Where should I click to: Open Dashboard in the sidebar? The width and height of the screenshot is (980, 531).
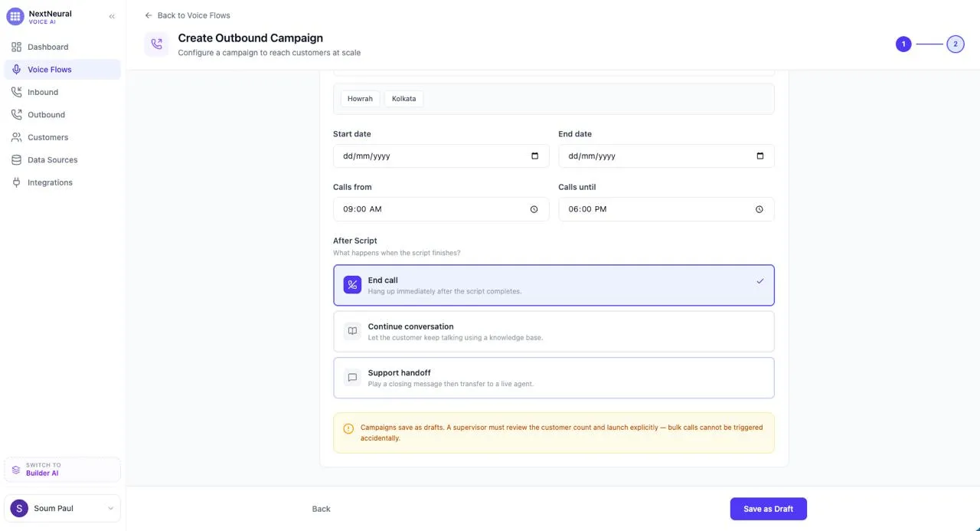click(62, 47)
